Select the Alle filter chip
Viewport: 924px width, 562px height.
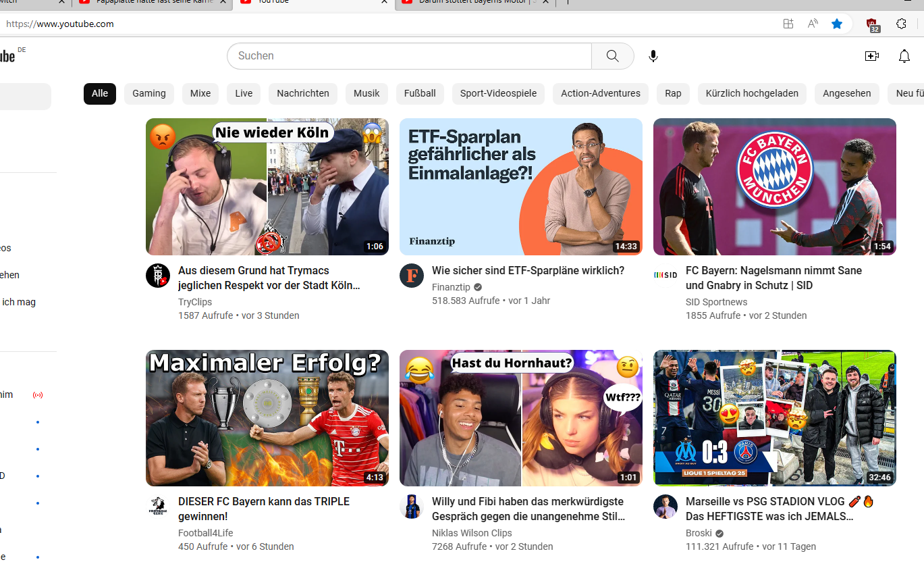point(100,93)
